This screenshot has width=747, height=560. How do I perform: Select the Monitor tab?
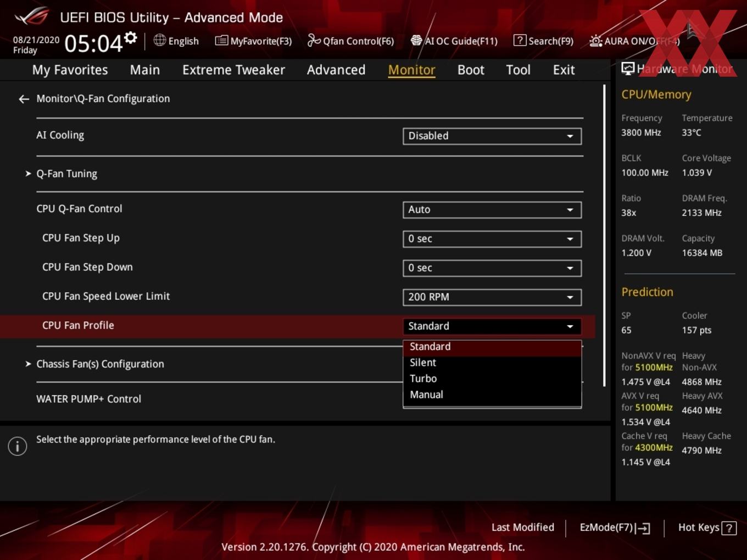(x=411, y=70)
